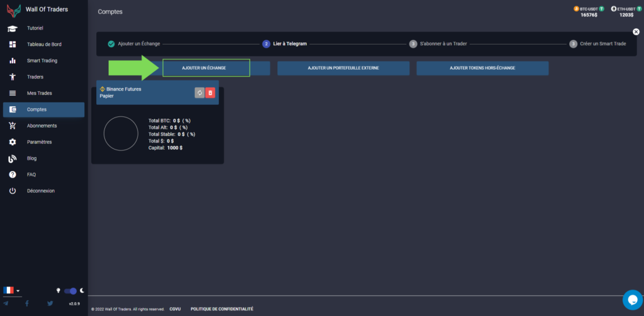Close the onboarding steps banner
Screen dimensions: 644x316
click(x=636, y=31)
